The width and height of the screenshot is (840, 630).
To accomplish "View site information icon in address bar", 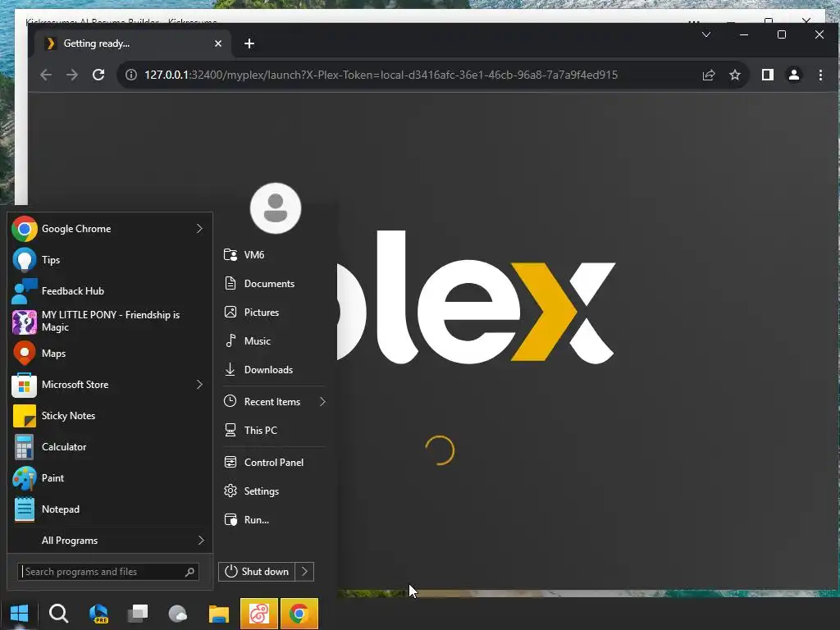I will click(130, 75).
